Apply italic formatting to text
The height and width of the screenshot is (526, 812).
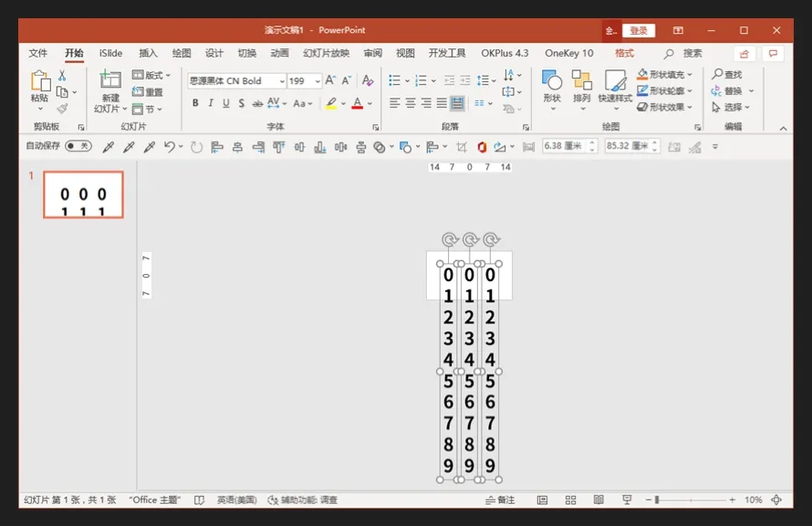point(210,103)
